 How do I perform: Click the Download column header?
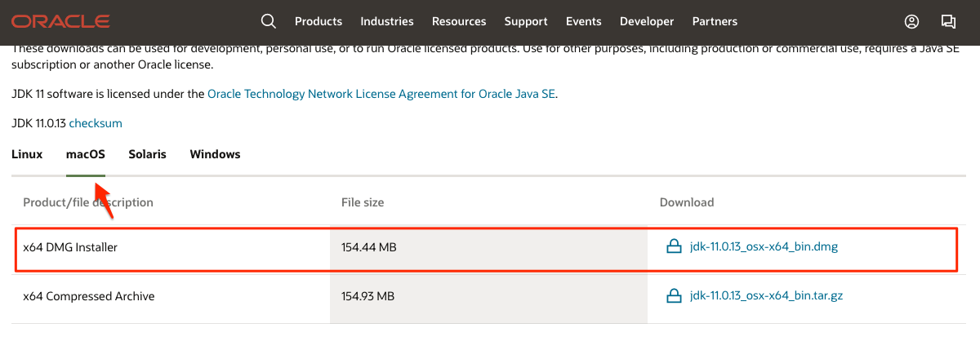point(687,202)
